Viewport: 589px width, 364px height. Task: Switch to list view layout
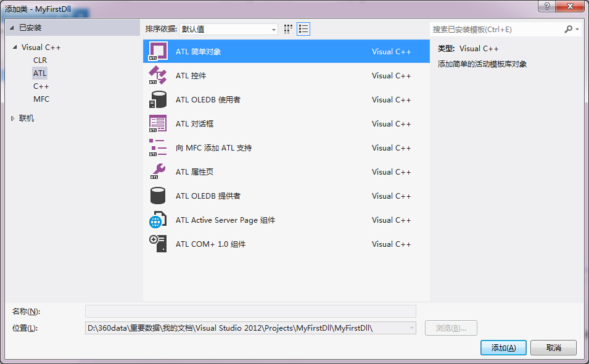pos(303,29)
